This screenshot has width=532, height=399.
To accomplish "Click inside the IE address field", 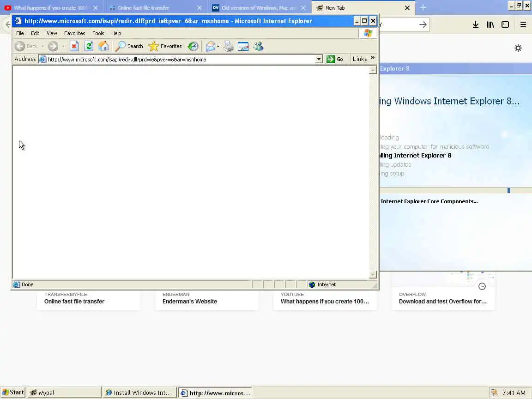I will 180,60.
